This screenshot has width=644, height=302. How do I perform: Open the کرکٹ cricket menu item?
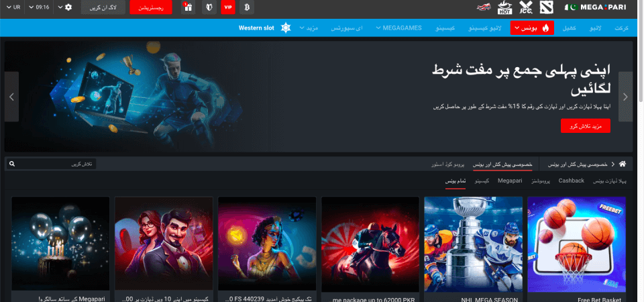[621, 28]
